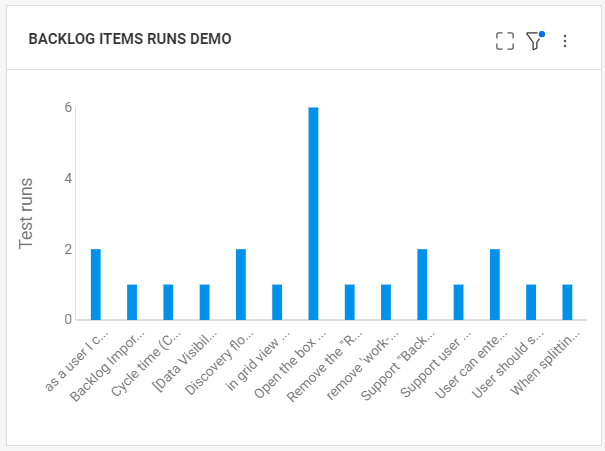This screenshot has height=451, width=605.
Task: Open the widget filter
Action: tap(534, 41)
